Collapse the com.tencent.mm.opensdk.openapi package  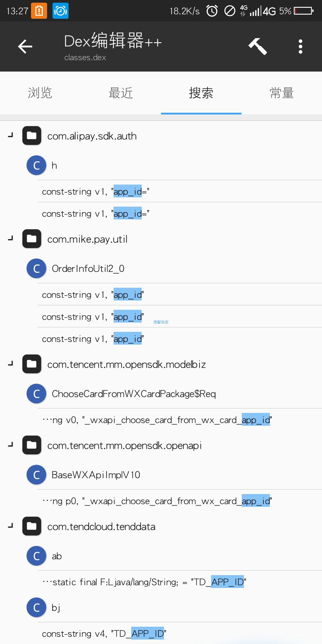[x=11, y=445]
